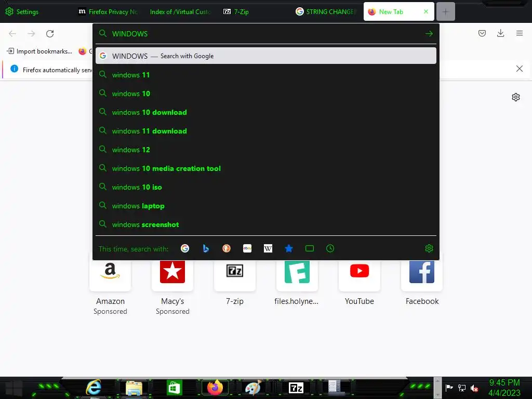Launch Internet Explorer from the taskbar
This screenshot has height=399, width=532.
(x=94, y=388)
